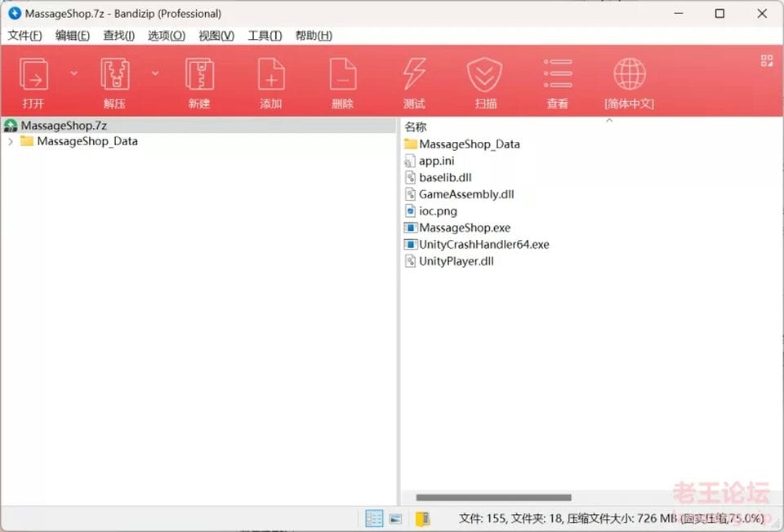Image resolution: width=784 pixels, height=532 pixels.
Task: Click the UnityCrashHandler64.exe application icon
Action: point(411,244)
